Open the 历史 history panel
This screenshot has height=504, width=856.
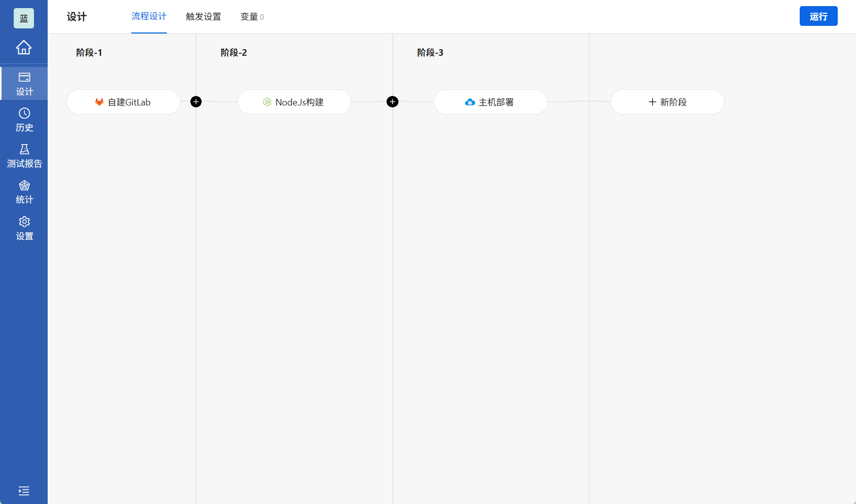point(24,120)
